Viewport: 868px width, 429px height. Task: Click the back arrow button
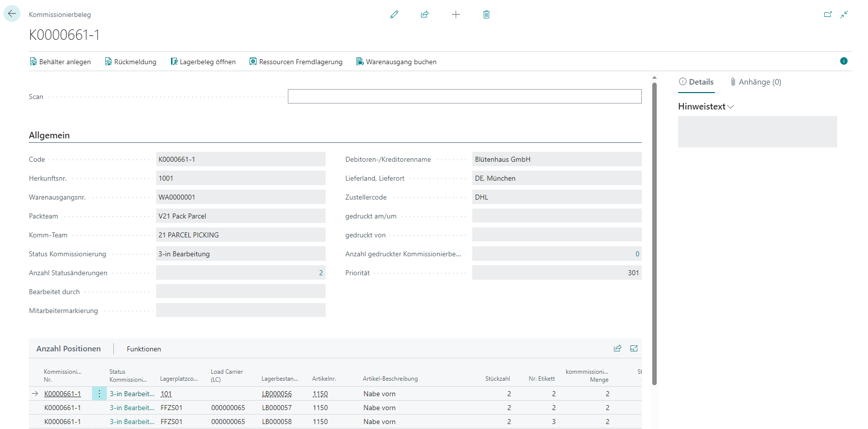pyautogui.click(x=12, y=13)
